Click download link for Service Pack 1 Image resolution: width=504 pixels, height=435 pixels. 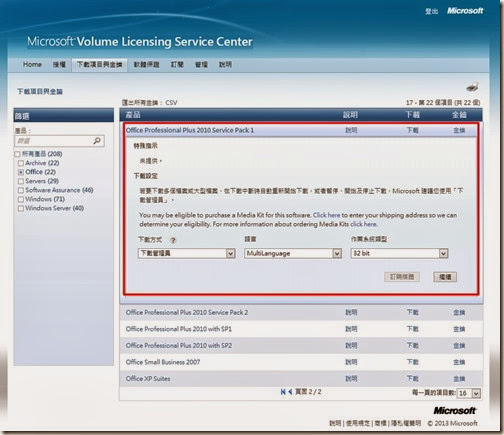click(x=412, y=130)
